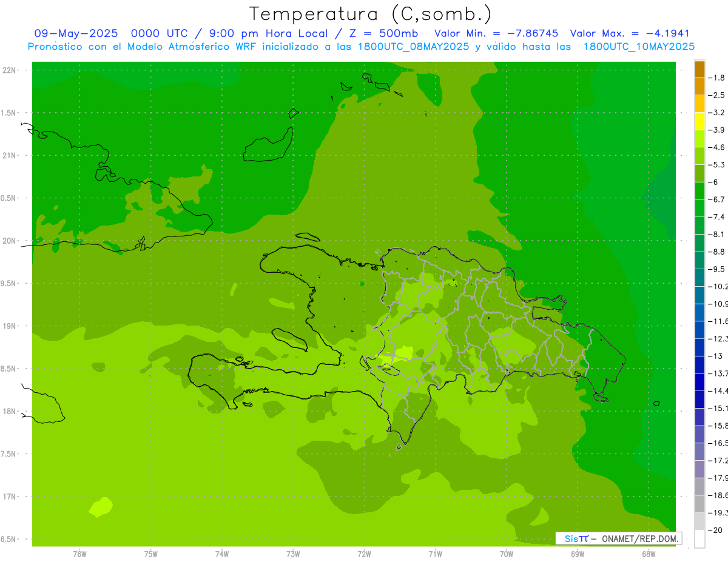Pick the white swatch below -20
This screenshot has height=562, width=728.
point(699,539)
